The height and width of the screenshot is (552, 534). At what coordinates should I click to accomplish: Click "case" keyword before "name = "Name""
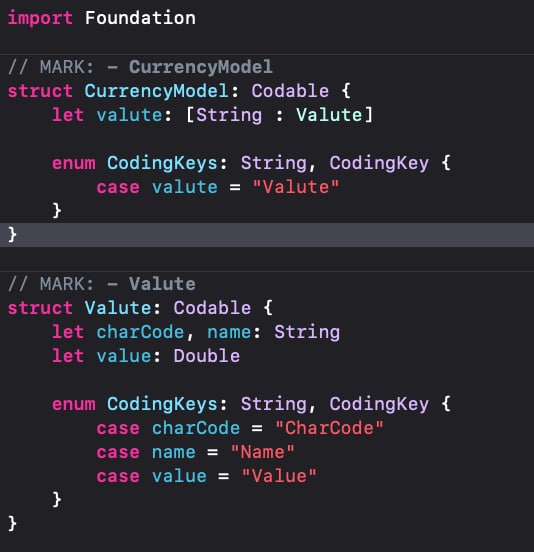pos(118,452)
